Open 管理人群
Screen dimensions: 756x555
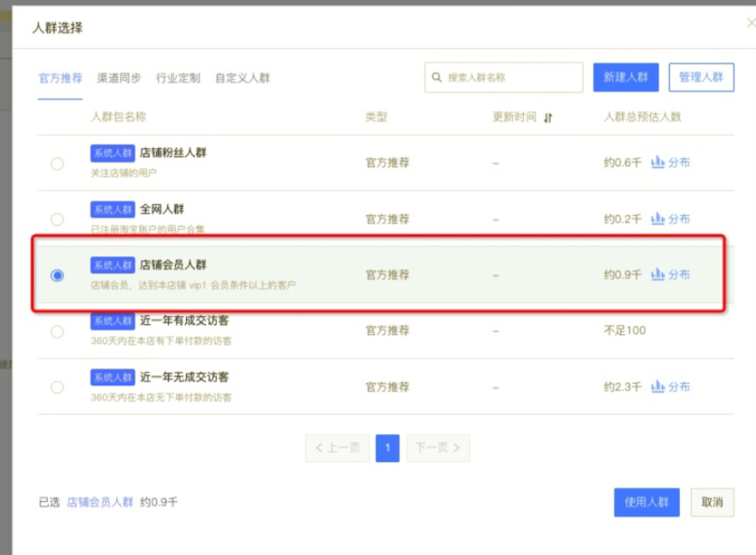[x=703, y=78]
